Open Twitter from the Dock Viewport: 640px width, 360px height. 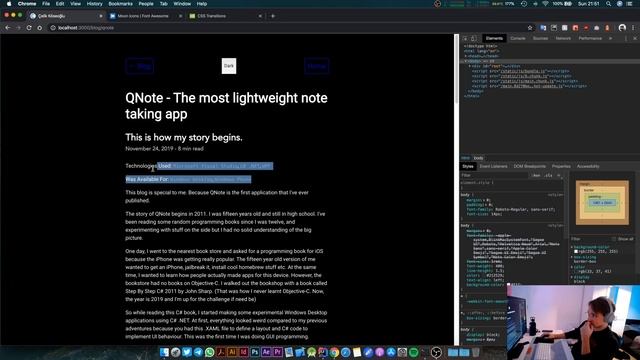[x=187, y=352]
